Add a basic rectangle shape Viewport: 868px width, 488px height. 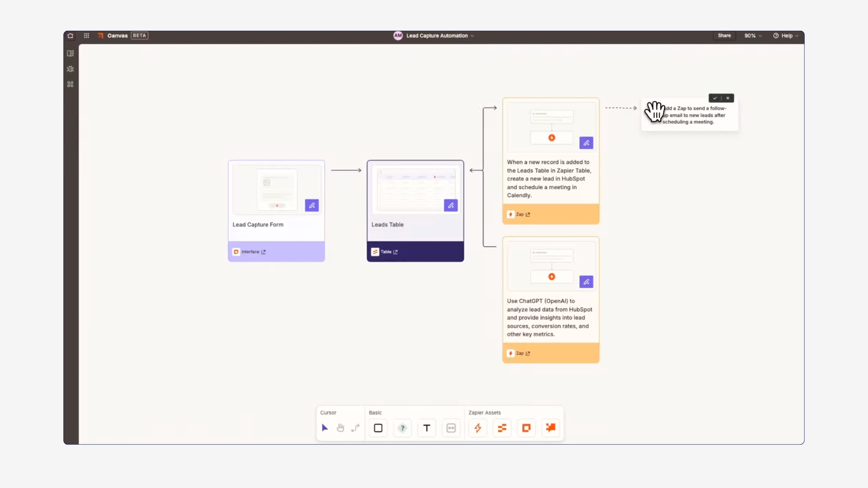point(378,428)
